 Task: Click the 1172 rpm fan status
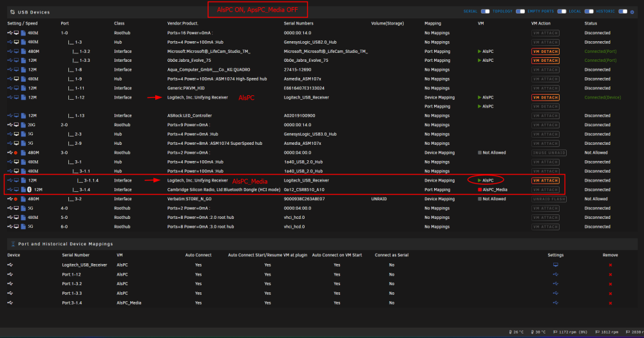pyautogui.click(x=570, y=332)
